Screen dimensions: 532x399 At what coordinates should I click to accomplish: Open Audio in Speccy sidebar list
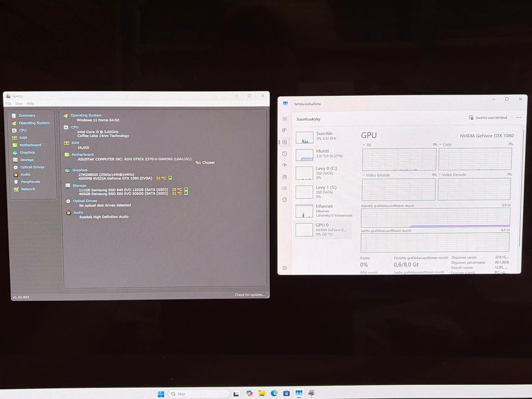[x=25, y=175]
